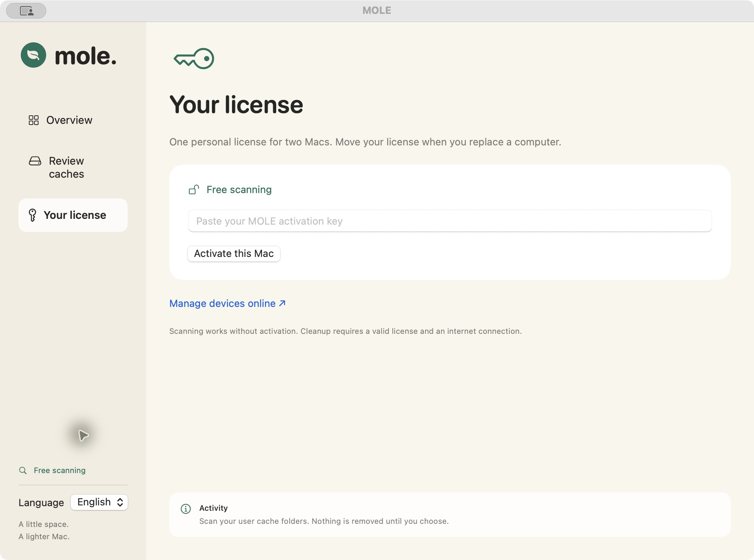Click the sidebar Free scanning status text
The image size is (754, 560).
click(60, 470)
